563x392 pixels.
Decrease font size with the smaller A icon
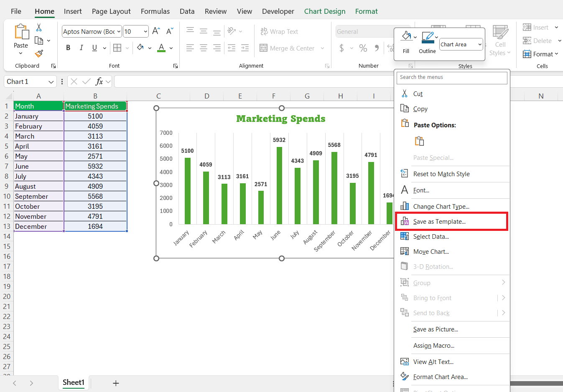click(x=169, y=31)
